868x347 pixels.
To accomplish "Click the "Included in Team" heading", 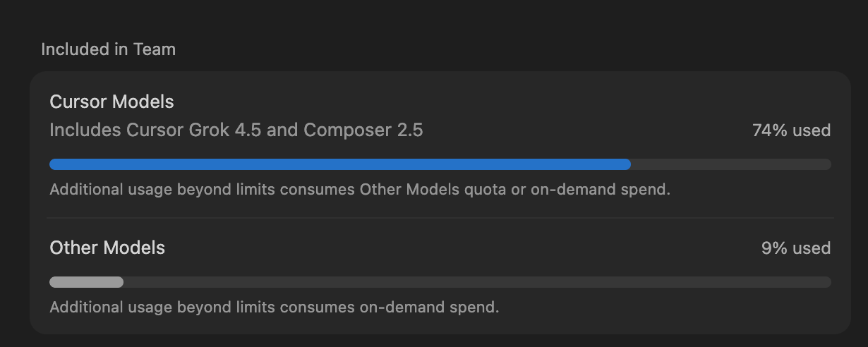I will [108, 49].
